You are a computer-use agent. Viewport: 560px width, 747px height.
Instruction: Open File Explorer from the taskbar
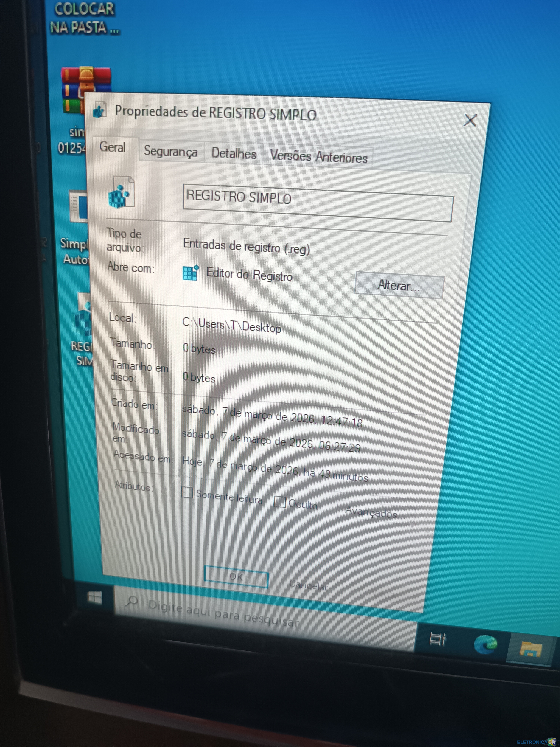(530, 648)
